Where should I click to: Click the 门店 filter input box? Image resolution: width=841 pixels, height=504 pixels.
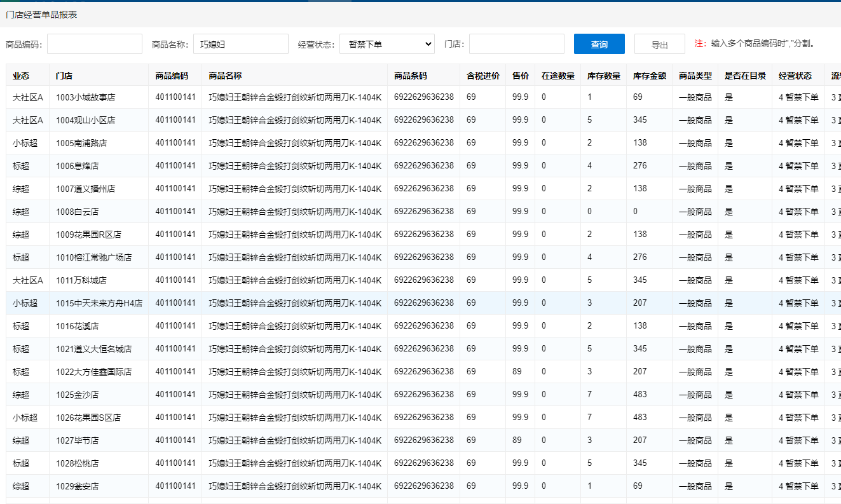point(516,44)
